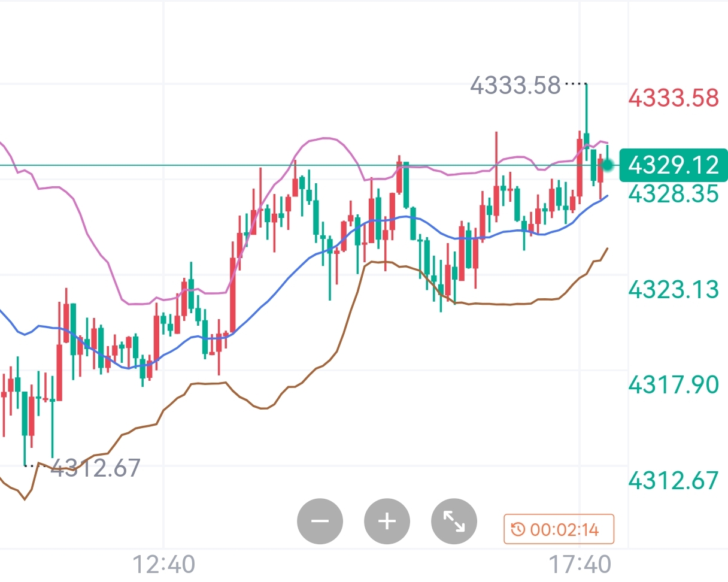
Task: Zoom out the chart with minus button
Action: pos(320,521)
